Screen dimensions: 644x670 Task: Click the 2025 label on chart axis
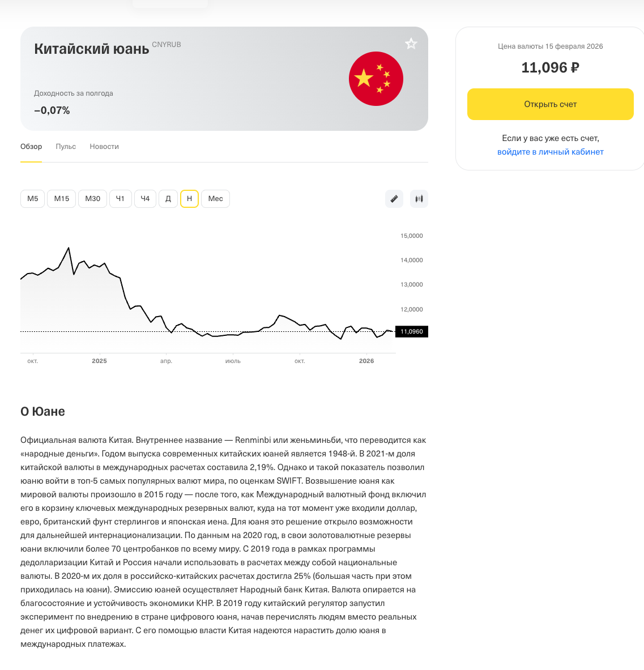point(99,361)
